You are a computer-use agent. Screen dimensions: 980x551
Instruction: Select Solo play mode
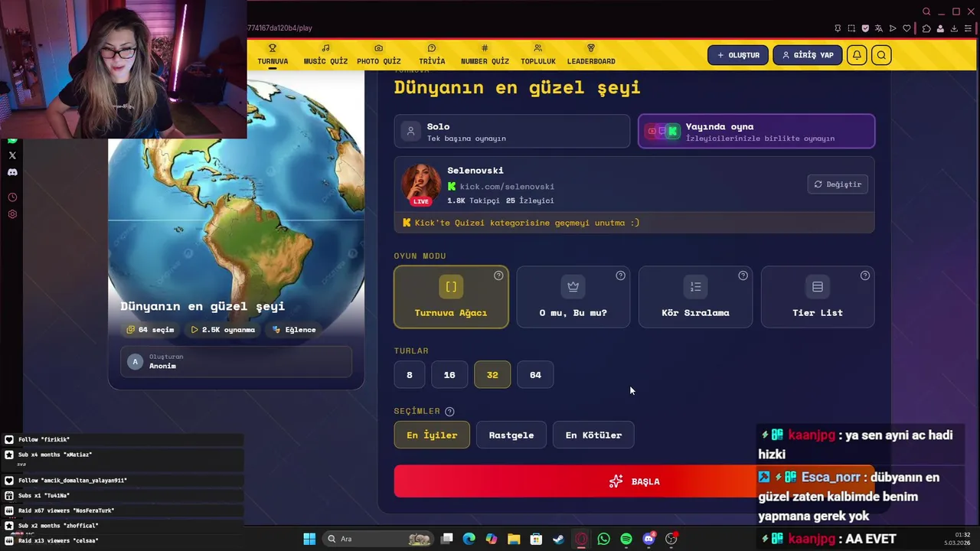tap(511, 132)
